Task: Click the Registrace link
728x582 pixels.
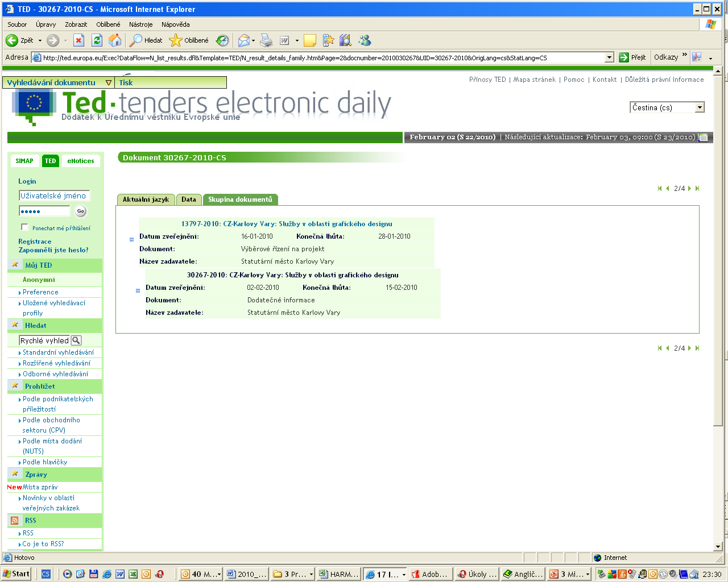Action: (x=35, y=242)
